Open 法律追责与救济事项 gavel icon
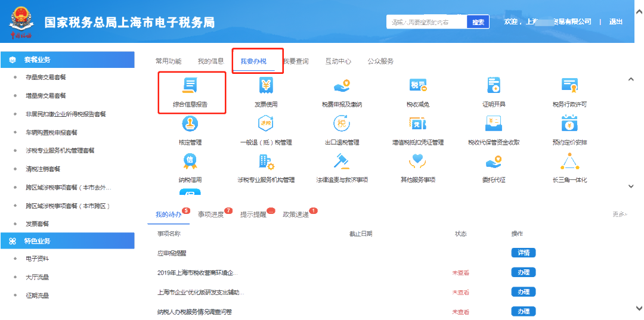The image size is (644, 320). [x=342, y=161]
